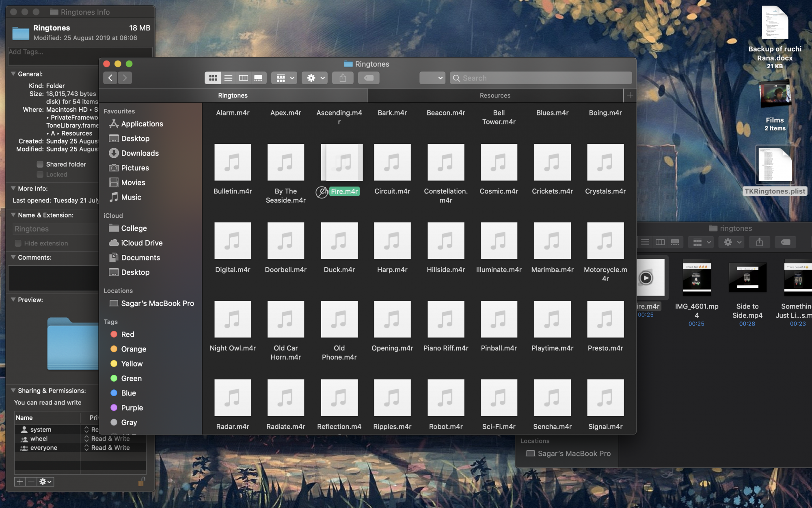Go back with the Finder back arrow
812x508 pixels.
click(110, 78)
